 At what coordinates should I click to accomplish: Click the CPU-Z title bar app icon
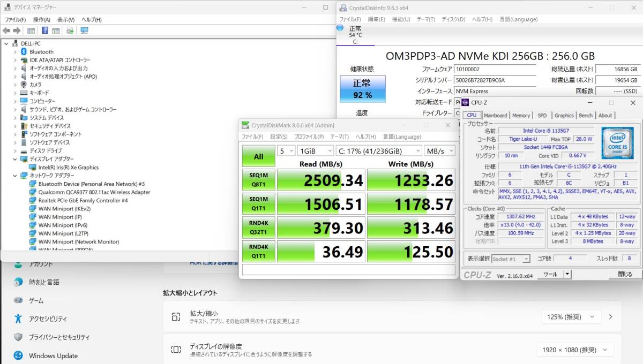465,102
